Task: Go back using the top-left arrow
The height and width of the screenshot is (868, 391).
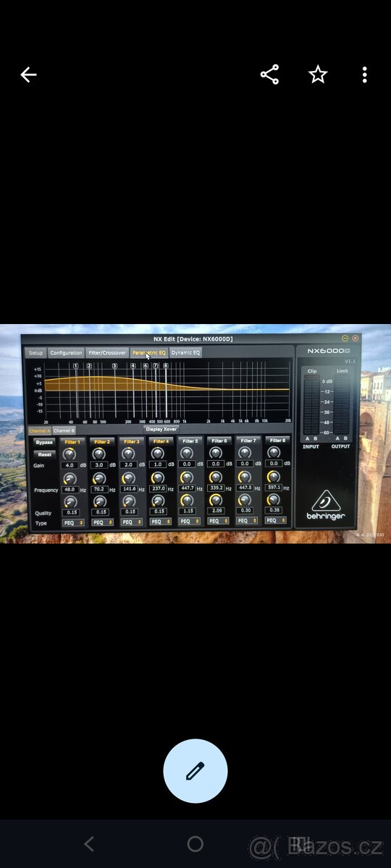Action: [28, 75]
